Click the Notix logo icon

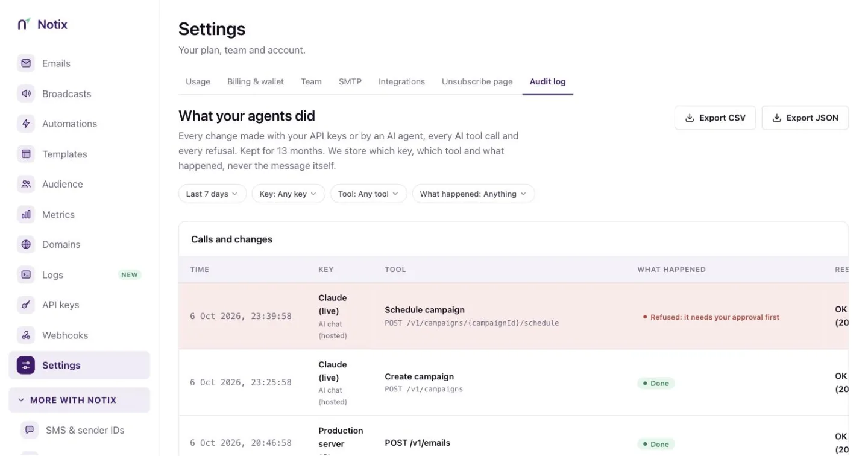24,24
